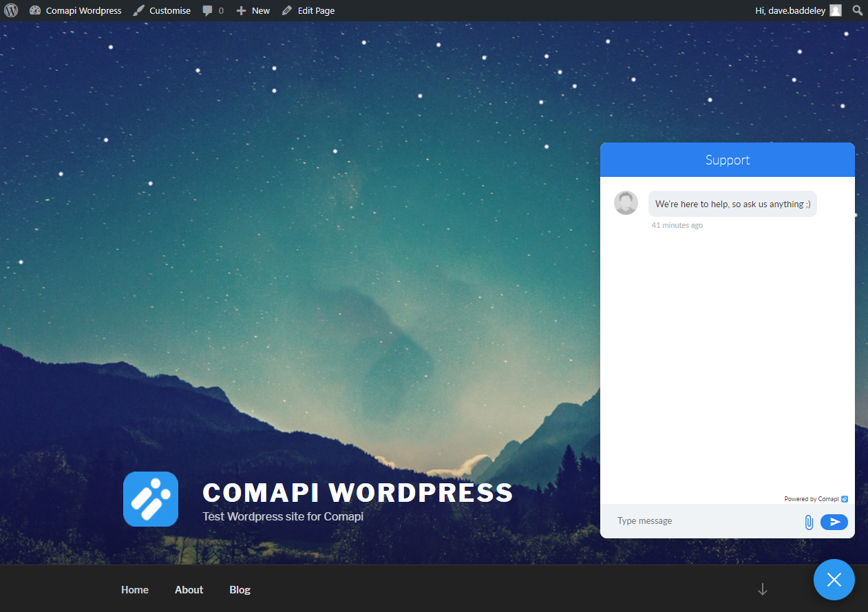Click the user avatar in the admin bar
868x612 pixels.
coord(835,10)
